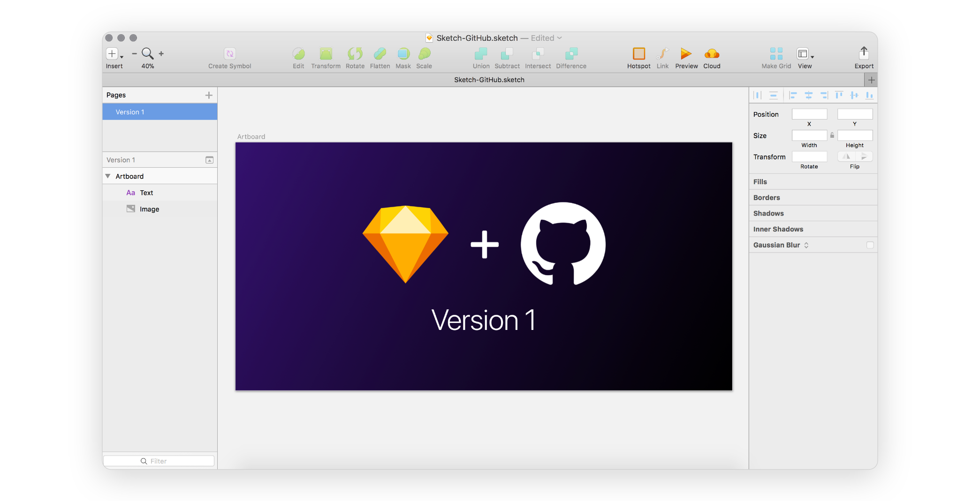Click the Sketch diamond logo on canvas
Image resolution: width=980 pixels, height=501 pixels.
405,244
